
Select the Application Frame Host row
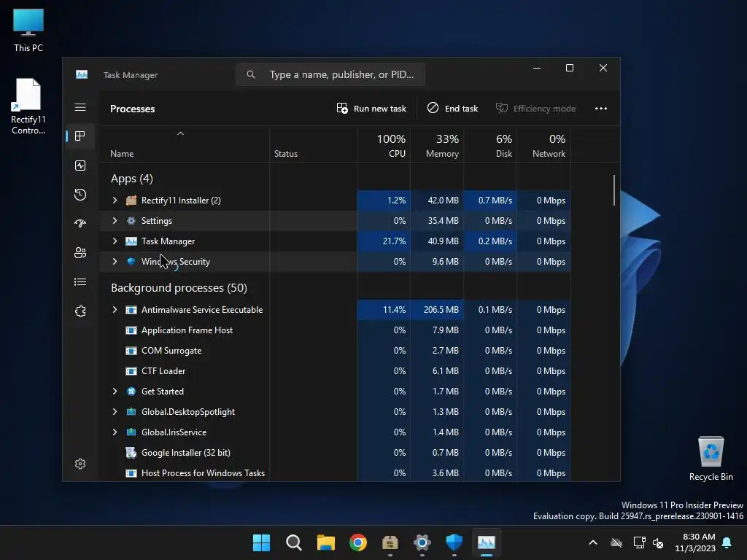[x=334, y=330]
